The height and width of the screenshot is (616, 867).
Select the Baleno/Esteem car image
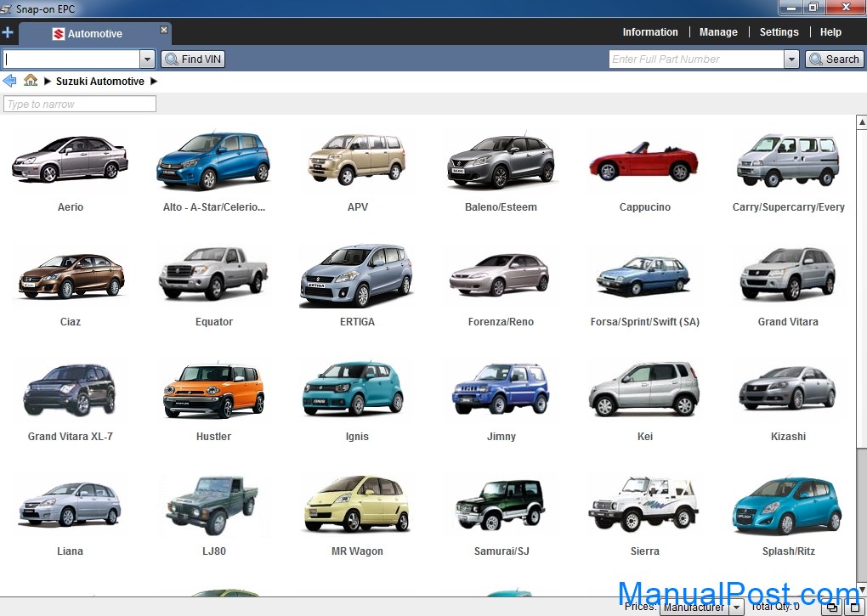[x=501, y=161]
